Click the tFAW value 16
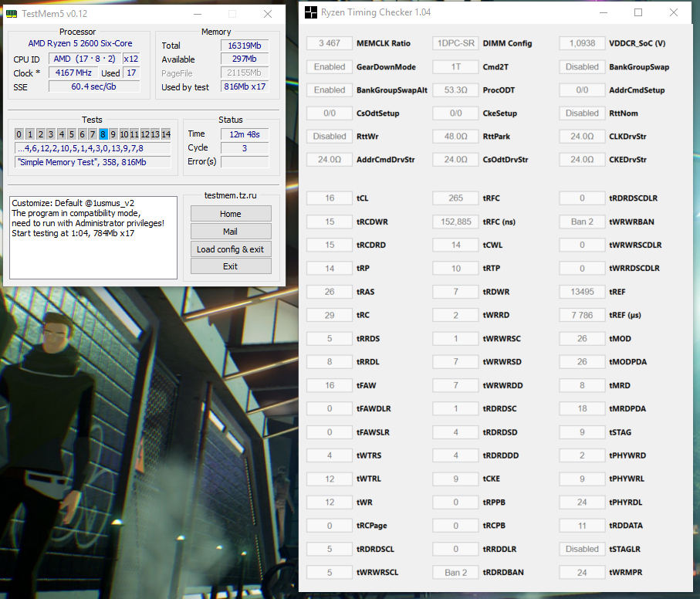The width and height of the screenshot is (700, 599). tap(330, 385)
